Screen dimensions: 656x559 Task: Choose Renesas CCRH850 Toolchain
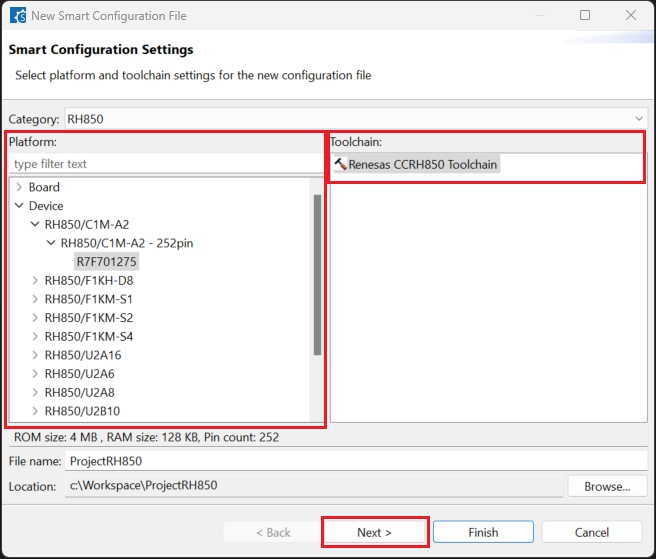pos(423,164)
